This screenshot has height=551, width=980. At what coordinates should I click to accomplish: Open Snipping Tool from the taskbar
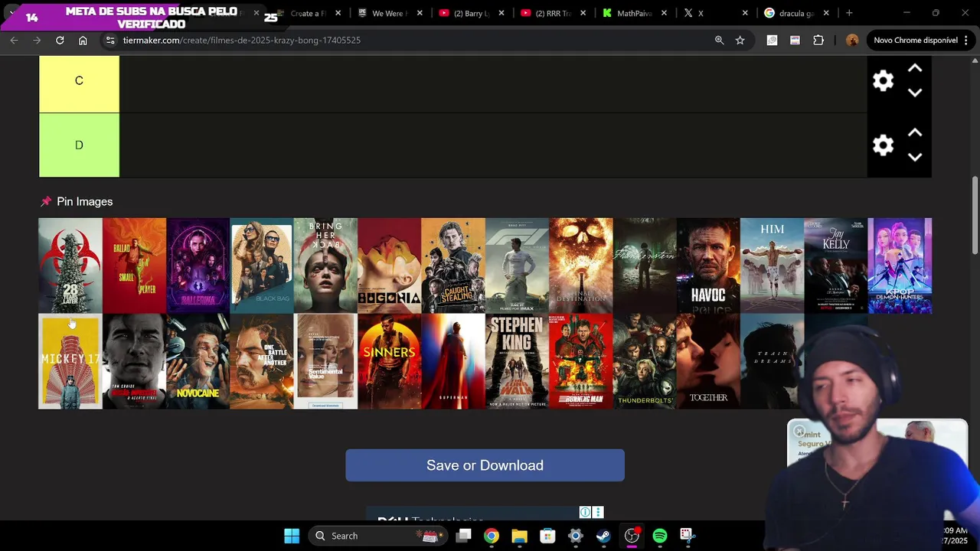coord(687,536)
